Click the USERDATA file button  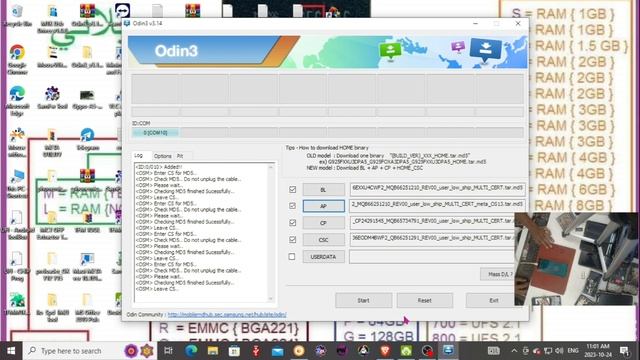tap(323, 257)
